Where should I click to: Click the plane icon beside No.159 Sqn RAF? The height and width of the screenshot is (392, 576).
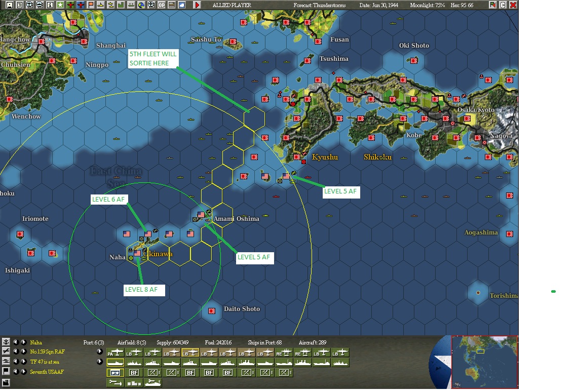click(x=6, y=351)
